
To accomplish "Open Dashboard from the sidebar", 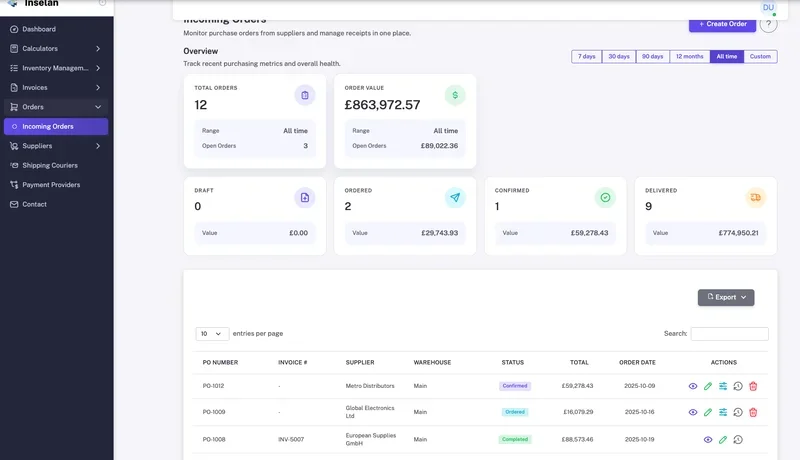I will point(57,29).
